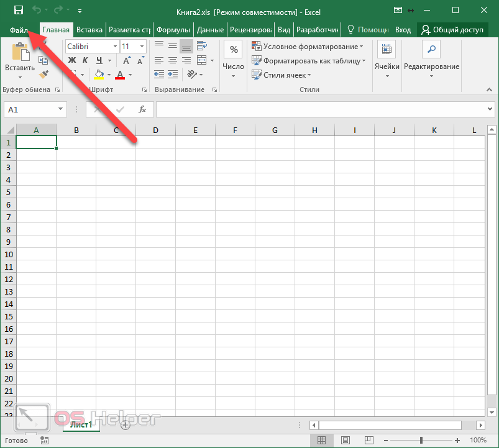Toggle bold (Ж) formatting
Viewport: 499px width, 448px height.
tap(71, 61)
